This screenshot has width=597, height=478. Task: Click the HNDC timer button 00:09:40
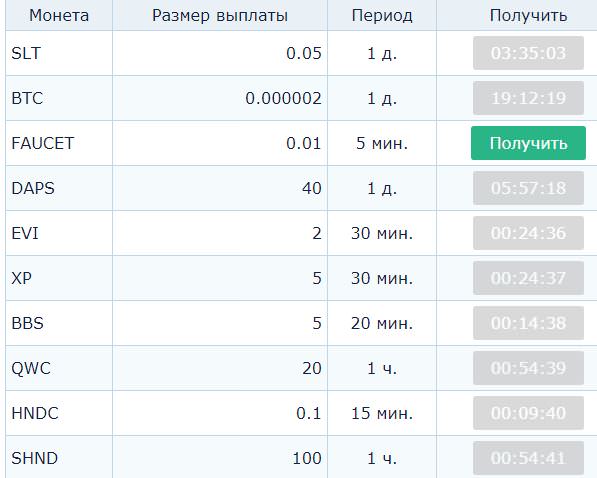point(528,412)
